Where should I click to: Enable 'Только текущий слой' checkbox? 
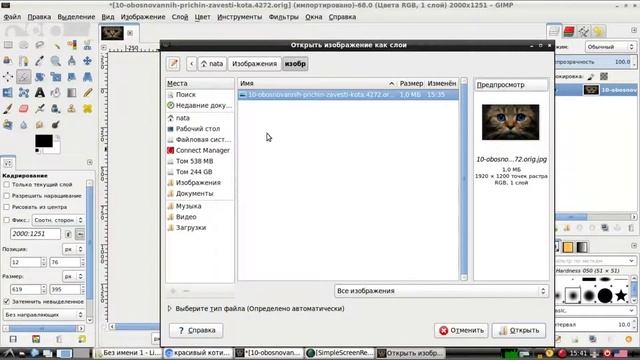pos(7,184)
